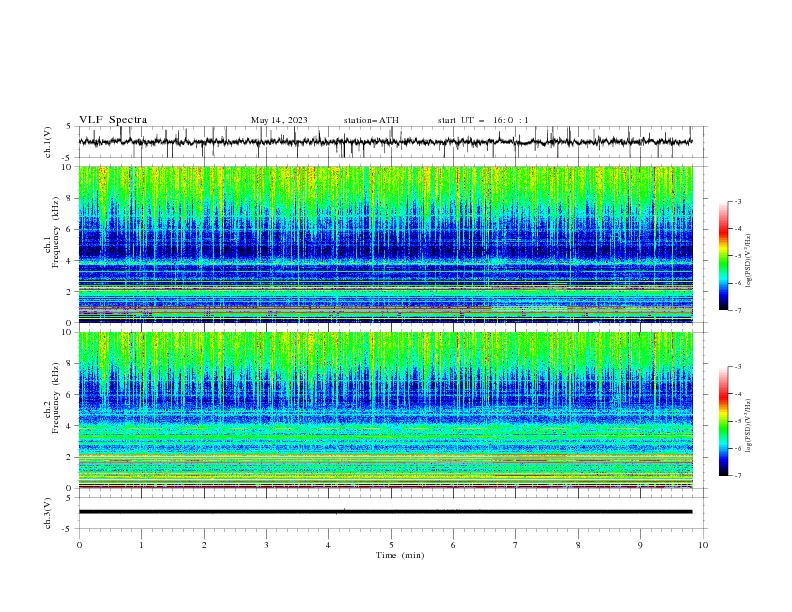Image resolution: width=792 pixels, height=612 pixels.
Task: Click the "Time (min)" axis title
Action: tap(400, 555)
